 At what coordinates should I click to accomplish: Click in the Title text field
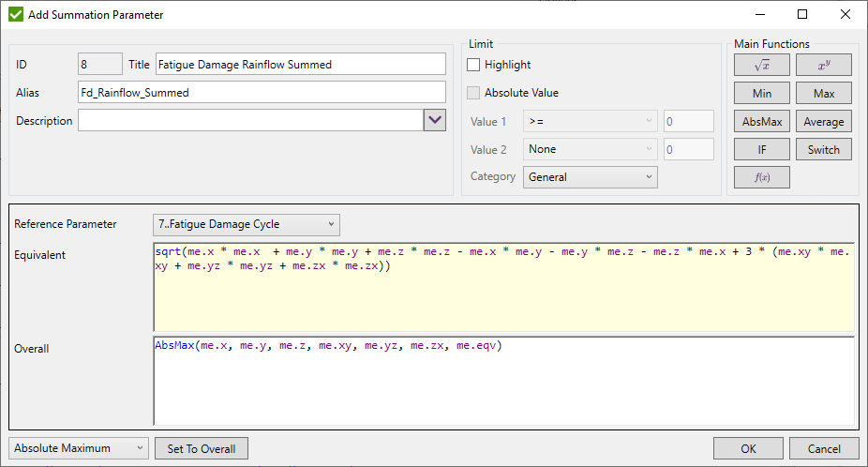pos(300,64)
